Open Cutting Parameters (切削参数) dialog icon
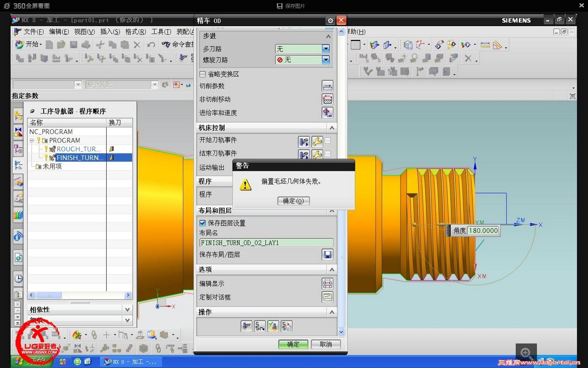This screenshot has width=588, height=368. point(327,86)
